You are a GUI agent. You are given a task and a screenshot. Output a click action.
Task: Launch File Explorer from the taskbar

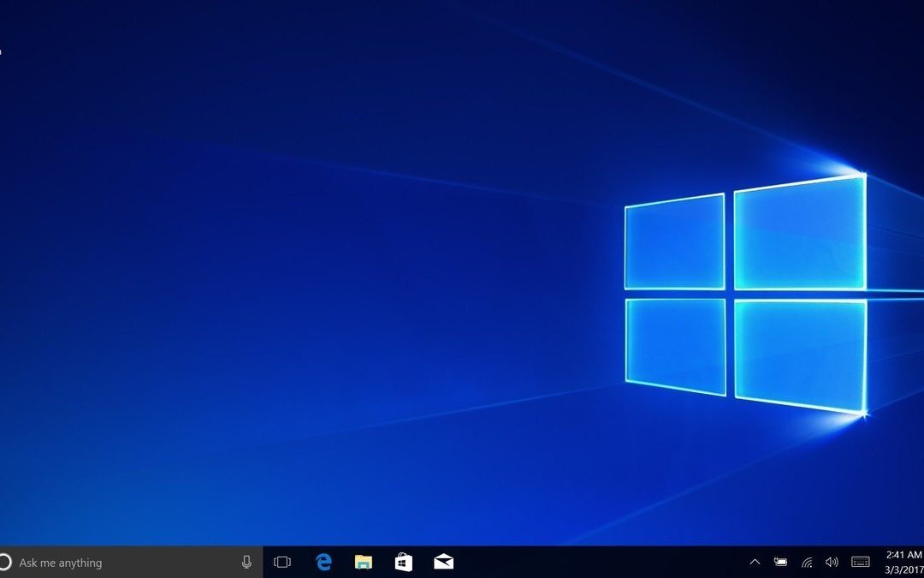coord(364,562)
